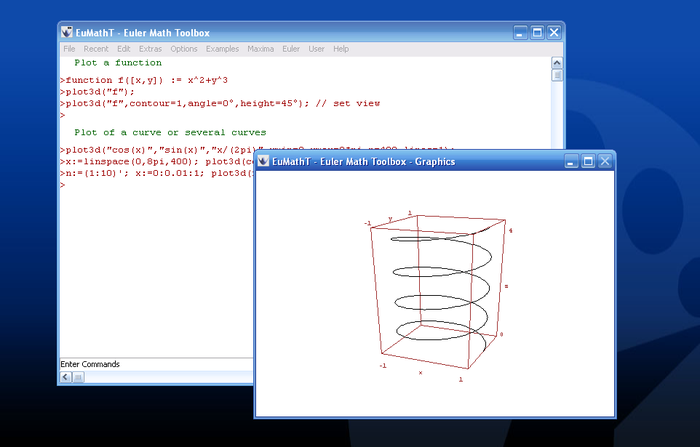Viewport: 700px width, 447px height.
Task: Click the vertical scrollbar thumb
Action: point(557,75)
